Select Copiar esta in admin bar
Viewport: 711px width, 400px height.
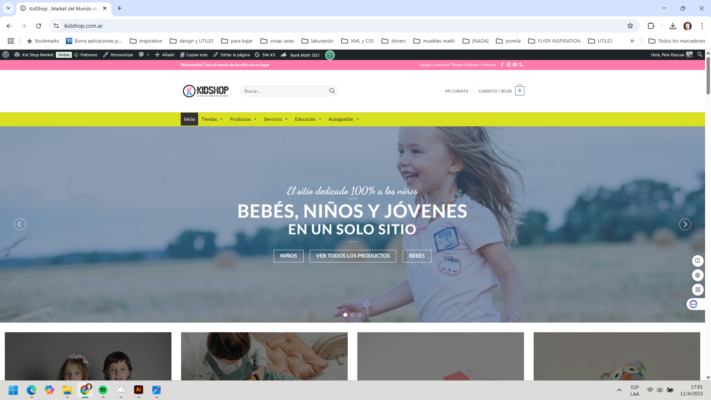tap(194, 55)
